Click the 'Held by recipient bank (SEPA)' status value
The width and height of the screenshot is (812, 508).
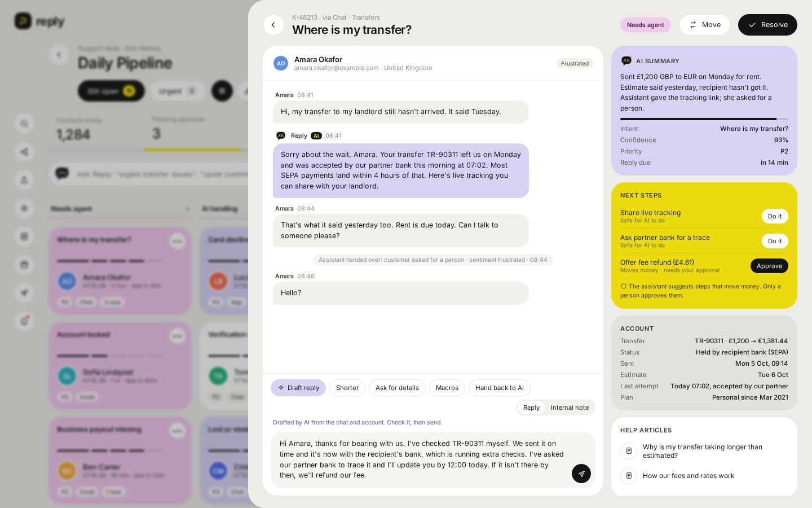tap(742, 352)
